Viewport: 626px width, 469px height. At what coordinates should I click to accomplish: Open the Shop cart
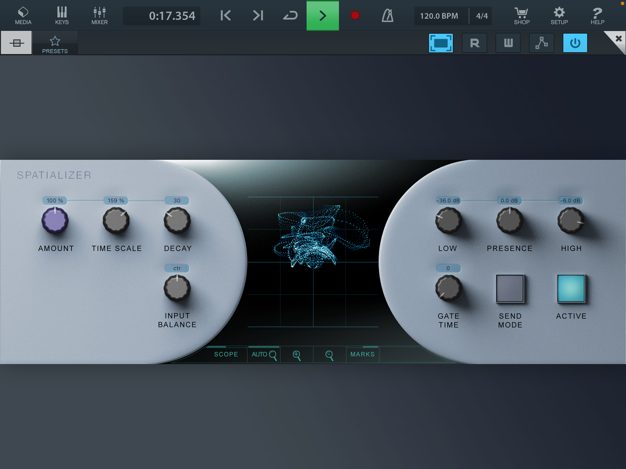[522, 15]
